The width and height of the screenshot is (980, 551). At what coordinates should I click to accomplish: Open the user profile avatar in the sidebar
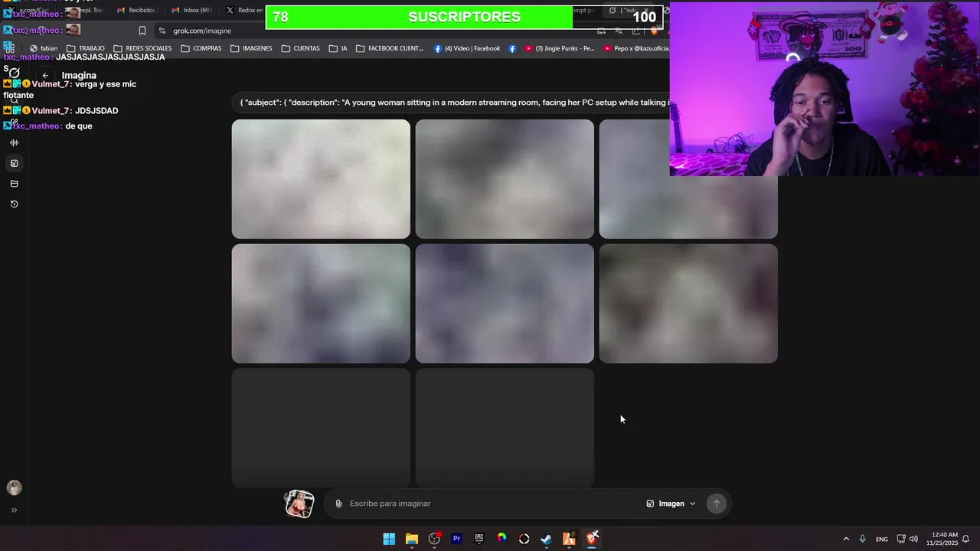coord(14,488)
